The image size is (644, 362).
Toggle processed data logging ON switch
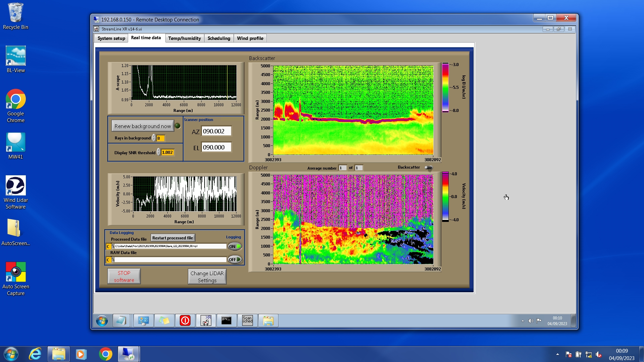[x=235, y=246]
